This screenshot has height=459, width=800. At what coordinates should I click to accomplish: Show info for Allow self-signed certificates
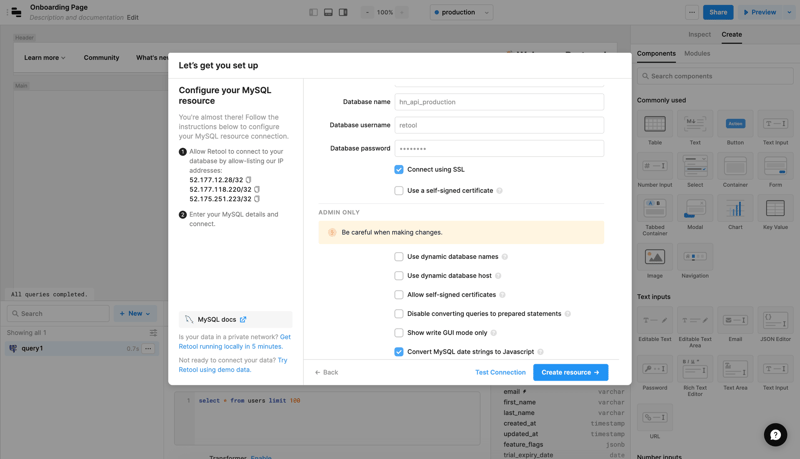[x=502, y=295]
